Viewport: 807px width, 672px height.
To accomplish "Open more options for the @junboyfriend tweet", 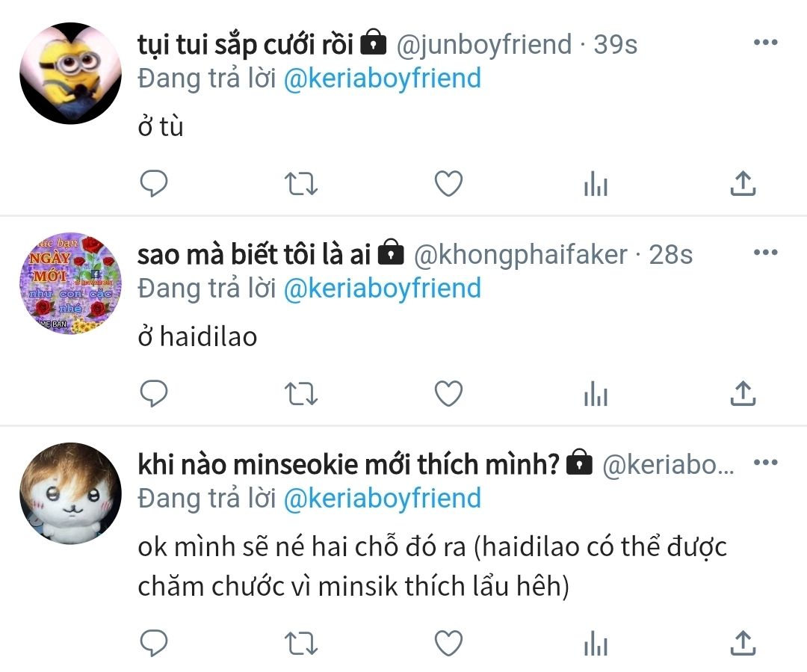I will coord(765,42).
